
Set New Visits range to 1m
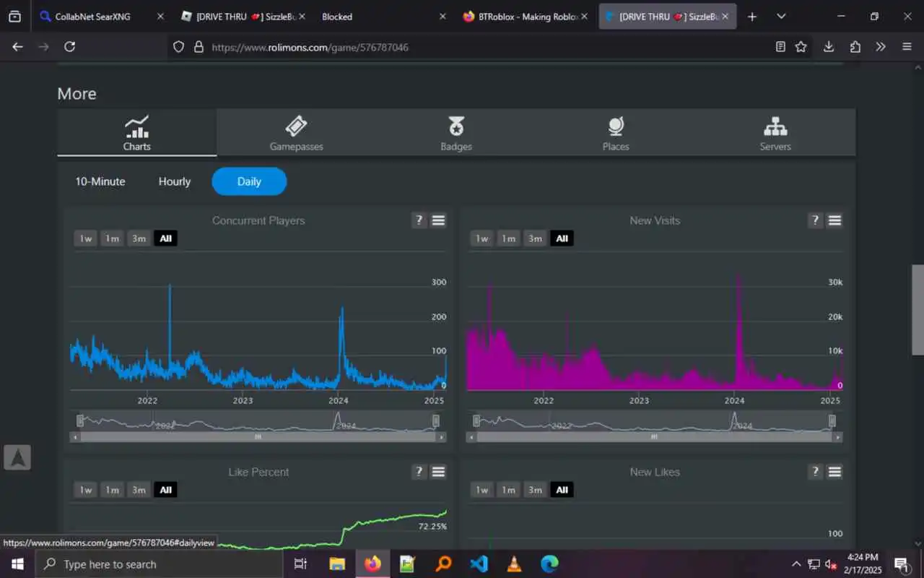point(508,238)
